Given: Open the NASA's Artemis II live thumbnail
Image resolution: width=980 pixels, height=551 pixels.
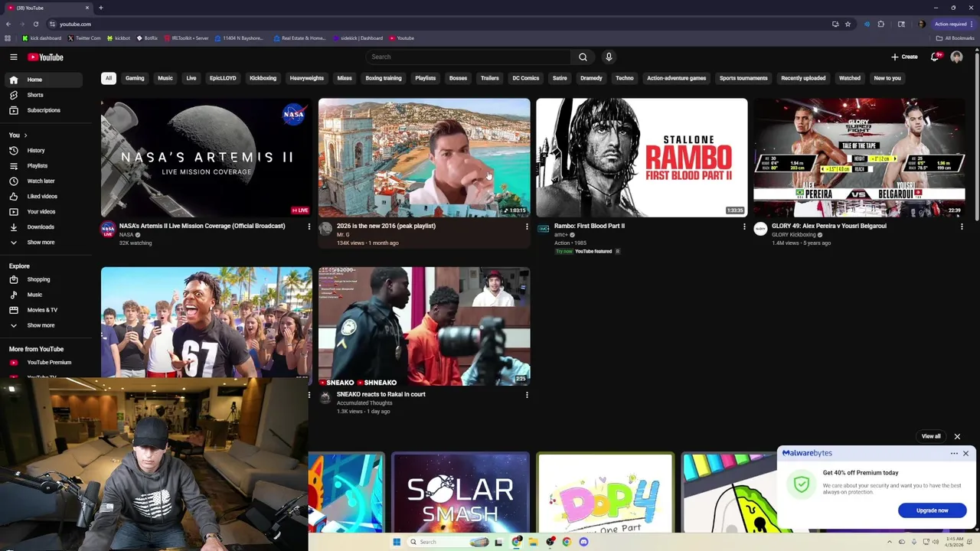Looking at the screenshot, I should [207, 158].
